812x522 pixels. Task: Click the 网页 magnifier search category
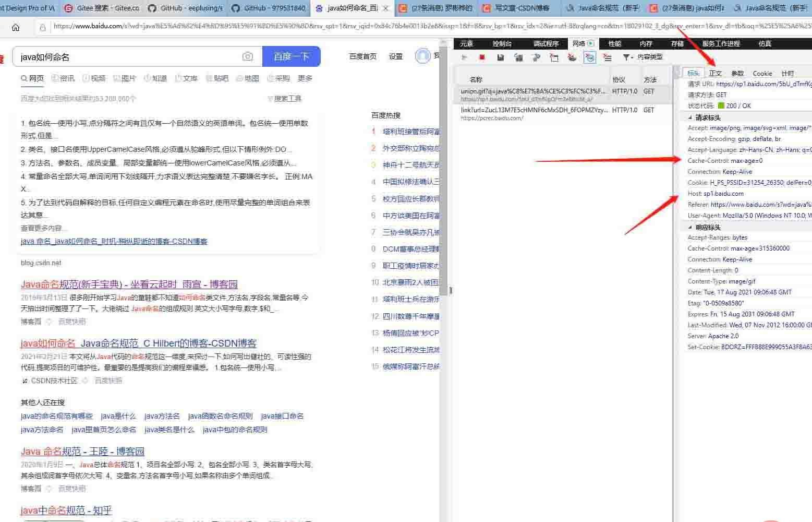(x=32, y=78)
